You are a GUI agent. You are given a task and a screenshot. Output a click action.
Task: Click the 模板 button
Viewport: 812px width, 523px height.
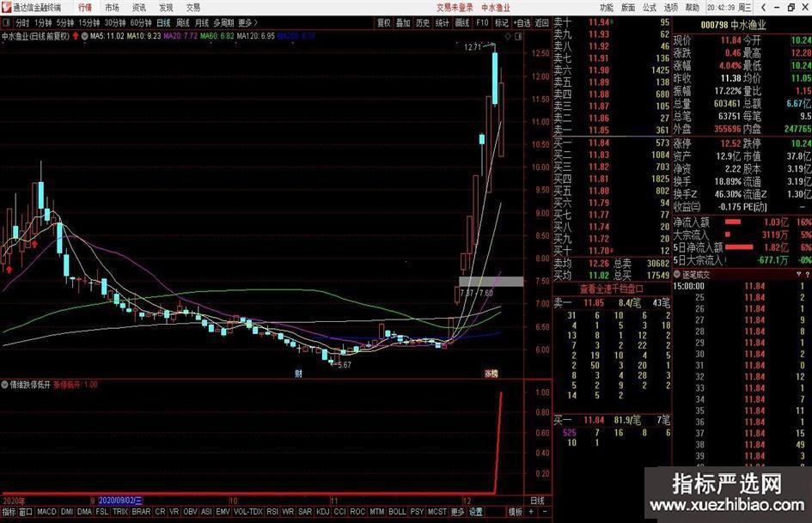pos(516,512)
